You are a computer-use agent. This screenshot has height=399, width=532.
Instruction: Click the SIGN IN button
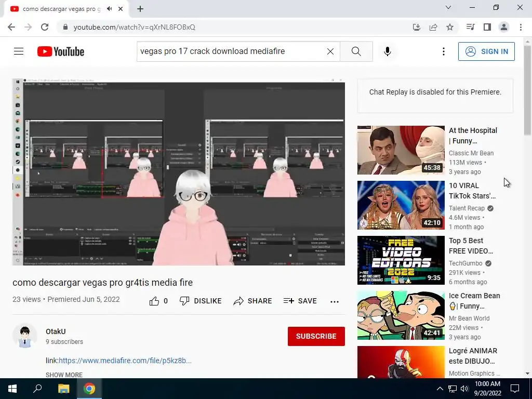(x=486, y=51)
